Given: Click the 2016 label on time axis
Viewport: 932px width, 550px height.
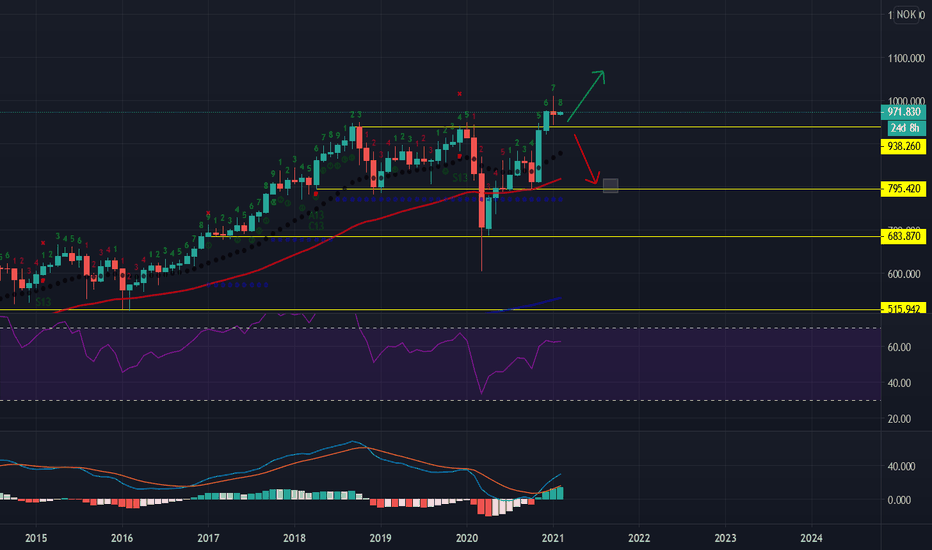Looking at the screenshot, I should pyautogui.click(x=122, y=538).
